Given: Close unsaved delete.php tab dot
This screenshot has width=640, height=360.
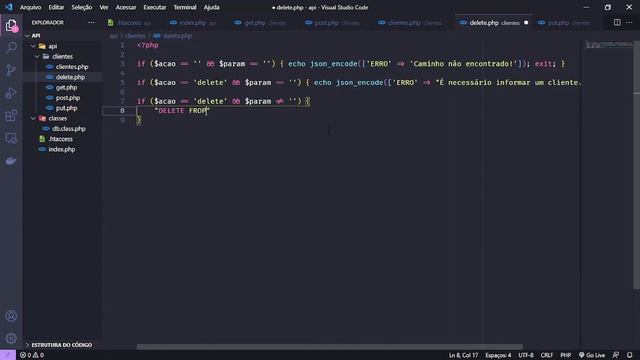Looking at the screenshot, I should (526, 23).
